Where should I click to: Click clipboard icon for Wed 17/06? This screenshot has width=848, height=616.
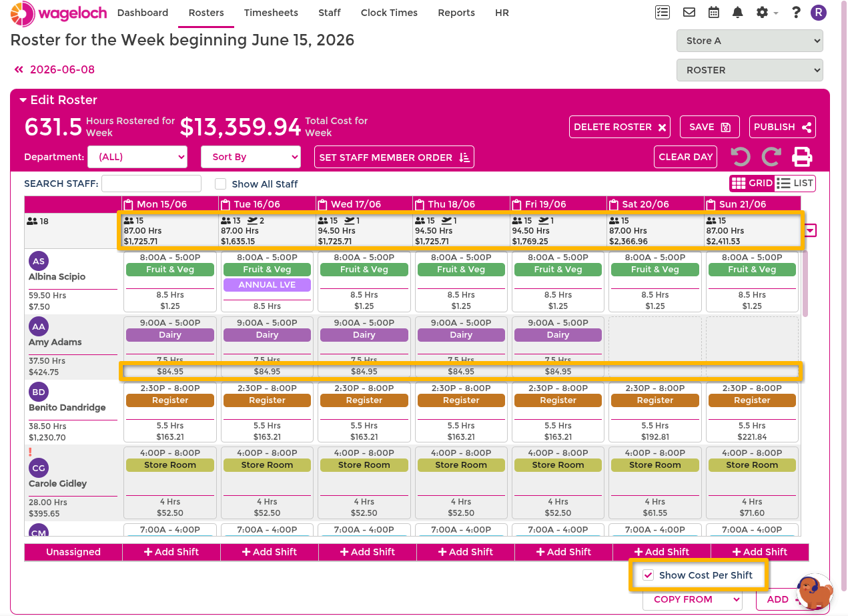322,204
